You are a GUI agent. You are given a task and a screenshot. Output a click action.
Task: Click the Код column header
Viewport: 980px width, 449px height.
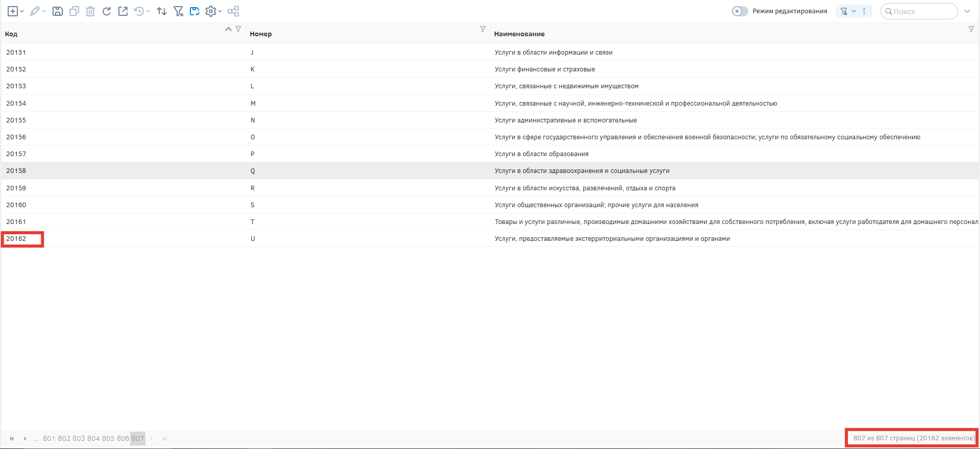(x=11, y=34)
